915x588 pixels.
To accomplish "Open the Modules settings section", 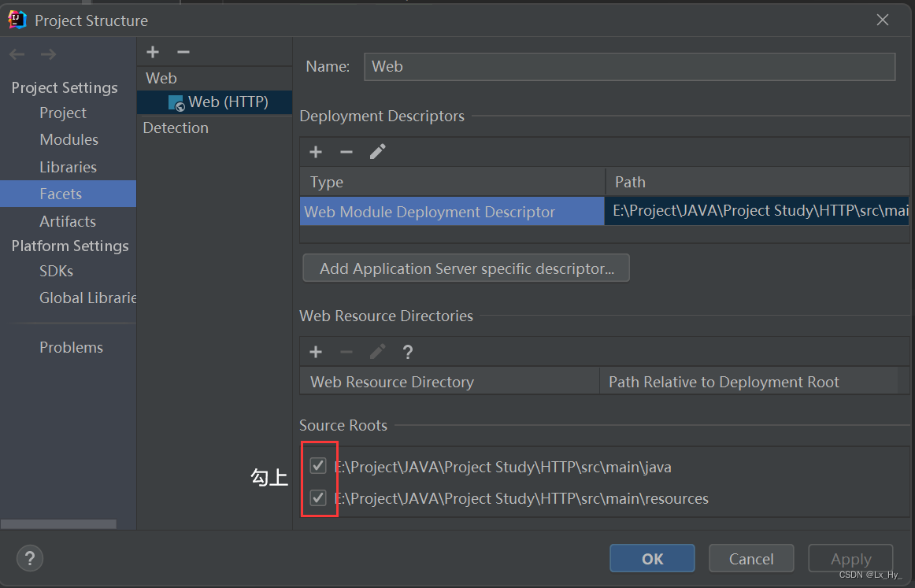I will [69, 139].
